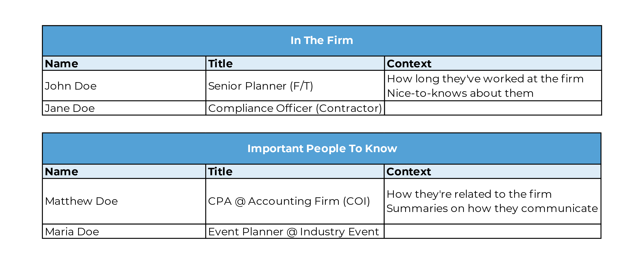The height and width of the screenshot is (264, 644).
Task: Click the 'In The Firm' table header
Action: coord(322,41)
